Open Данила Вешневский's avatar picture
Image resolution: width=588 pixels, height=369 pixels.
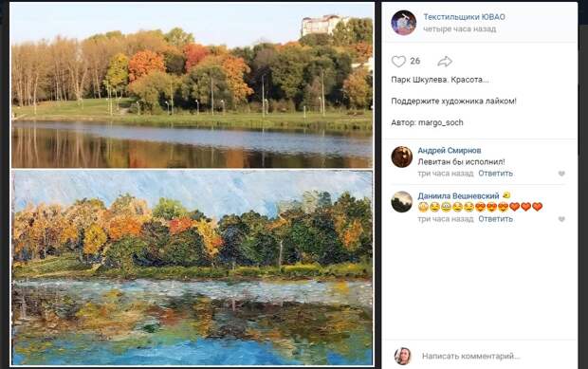tap(401, 202)
